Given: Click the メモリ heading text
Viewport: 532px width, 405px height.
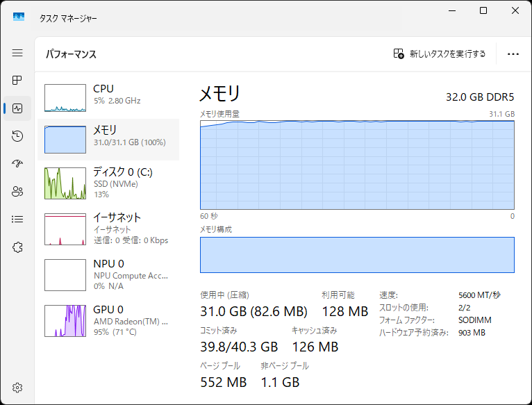Looking at the screenshot, I should 220,93.
